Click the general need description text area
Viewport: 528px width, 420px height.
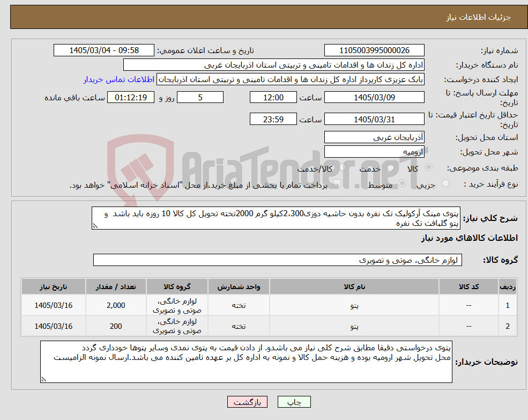click(x=276, y=218)
